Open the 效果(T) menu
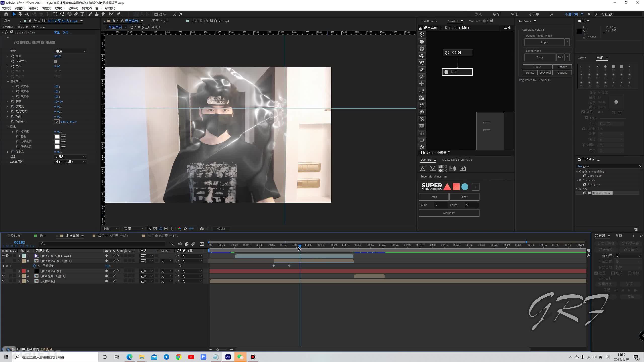This screenshot has height=362, width=644. point(60,8)
